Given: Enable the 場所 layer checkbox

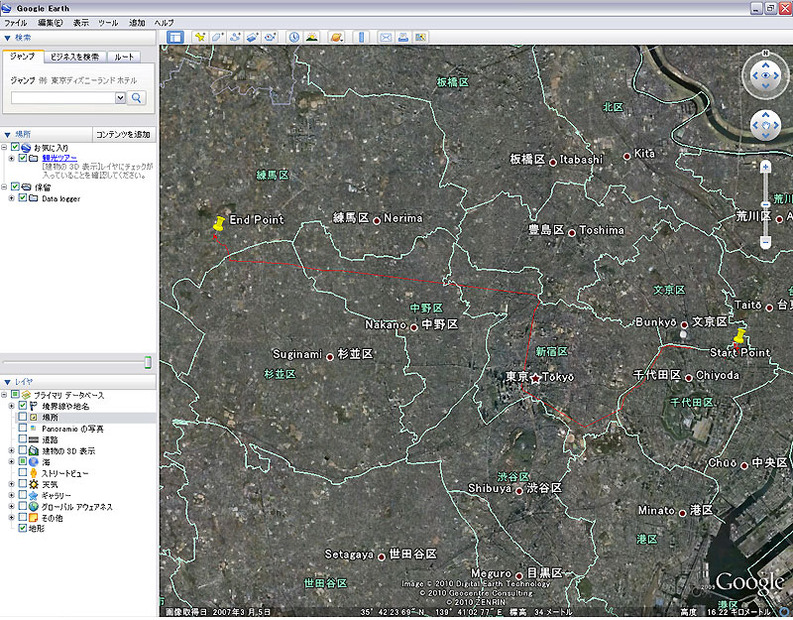Looking at the screenshot, I should point(22,417).
